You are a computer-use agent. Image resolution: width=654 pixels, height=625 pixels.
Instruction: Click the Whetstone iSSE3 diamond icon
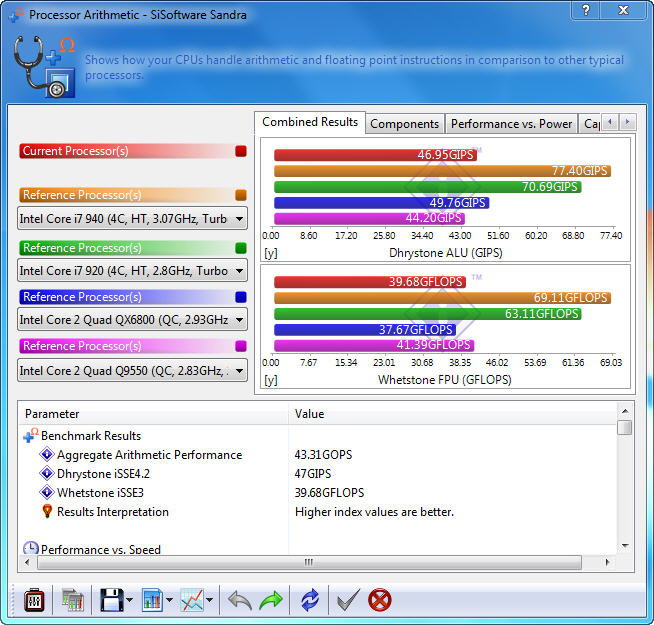point(47,492)
